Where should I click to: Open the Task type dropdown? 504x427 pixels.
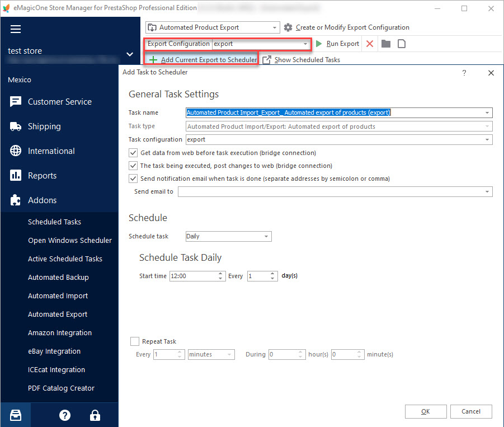pyautogui.click(x=487, y=126)
